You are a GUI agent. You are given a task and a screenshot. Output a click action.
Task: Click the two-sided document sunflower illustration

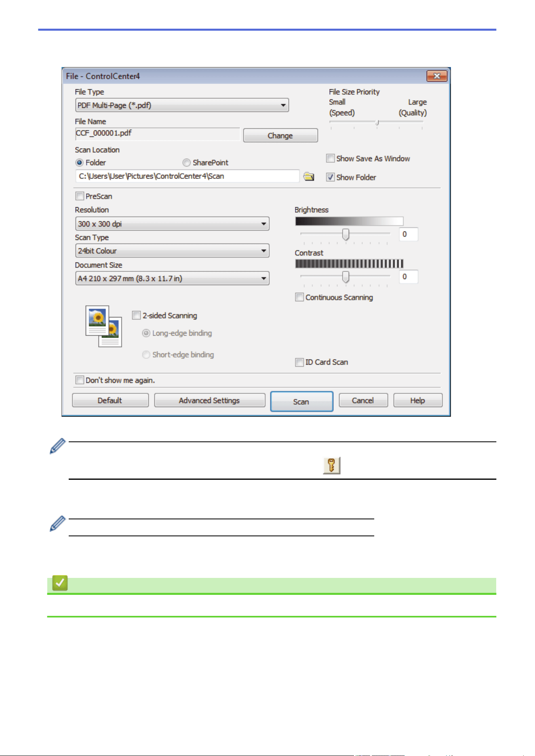click(x=103, y=326)
